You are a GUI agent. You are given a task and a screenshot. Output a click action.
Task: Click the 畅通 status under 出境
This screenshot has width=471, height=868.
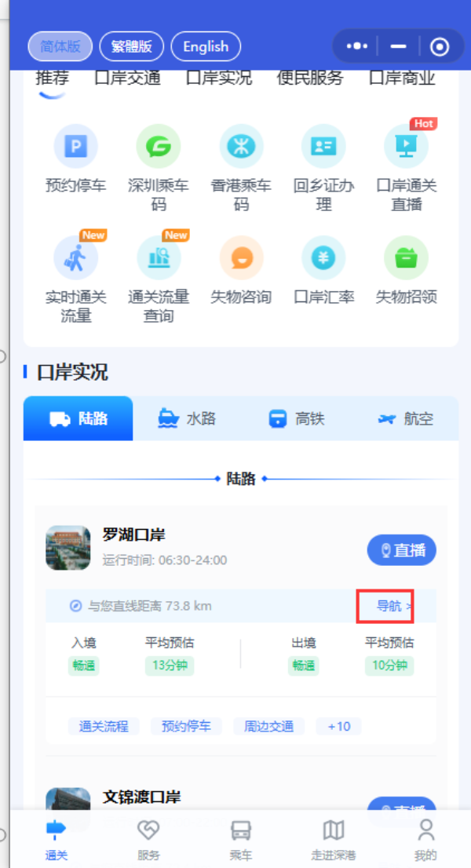(x=303, y=666)
